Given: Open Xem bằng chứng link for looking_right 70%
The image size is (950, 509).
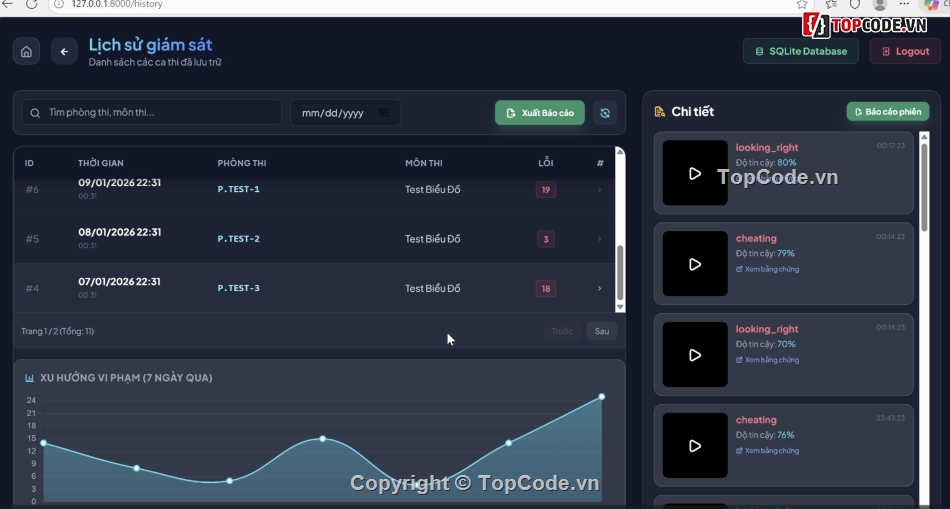Looking at the screenshot, I should tap(768, 360).
